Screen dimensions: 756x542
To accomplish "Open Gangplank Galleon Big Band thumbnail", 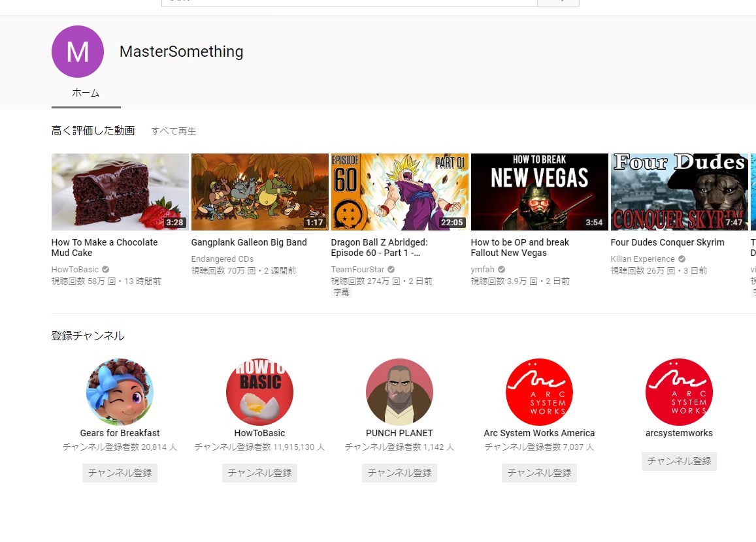I will tap(260, 192).
